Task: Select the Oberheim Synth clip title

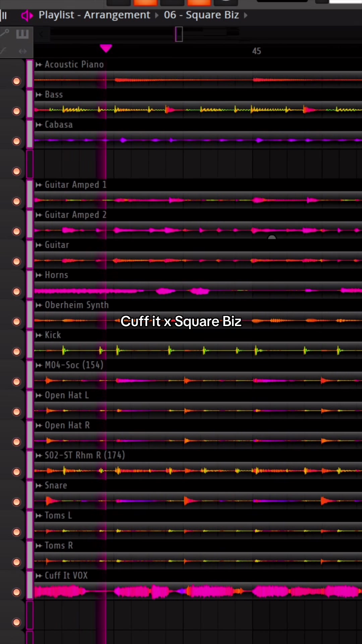Action: point(77,305)
